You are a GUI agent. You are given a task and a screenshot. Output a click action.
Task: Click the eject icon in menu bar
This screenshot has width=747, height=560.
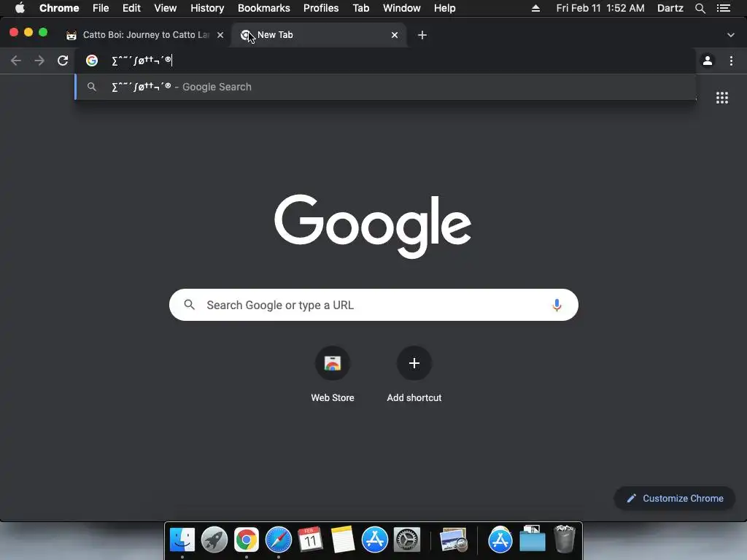pyautogui.click(x=535, y=8)
